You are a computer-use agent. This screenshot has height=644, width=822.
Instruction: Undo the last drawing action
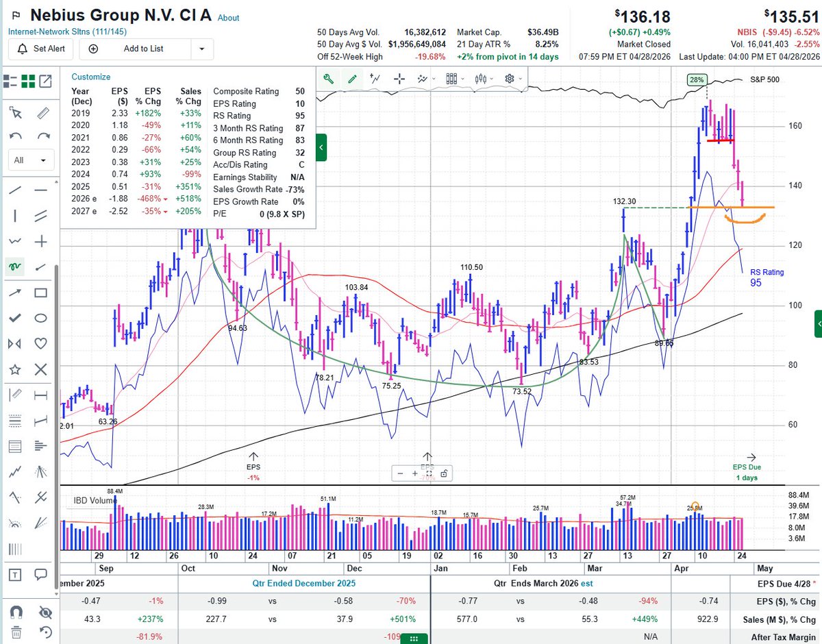(x=16, y=136)
